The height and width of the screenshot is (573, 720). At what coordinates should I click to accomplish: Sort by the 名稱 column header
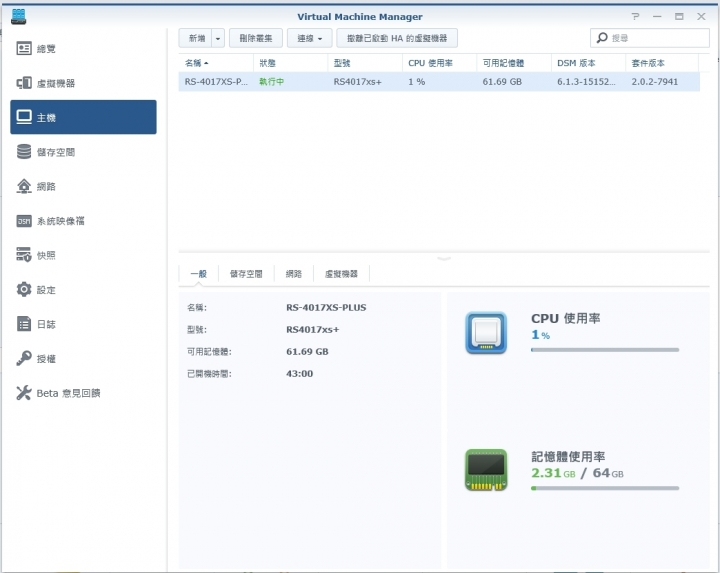pyautogui.click(x=216, y=63)
